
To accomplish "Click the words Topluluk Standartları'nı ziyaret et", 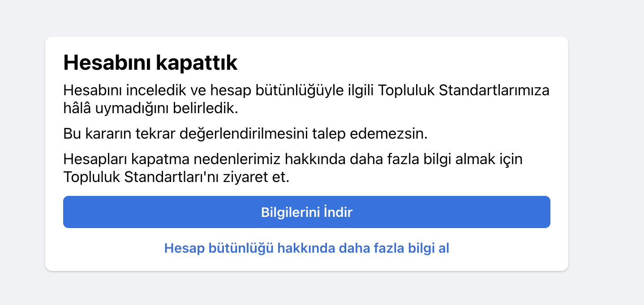I will click(176, 177).
